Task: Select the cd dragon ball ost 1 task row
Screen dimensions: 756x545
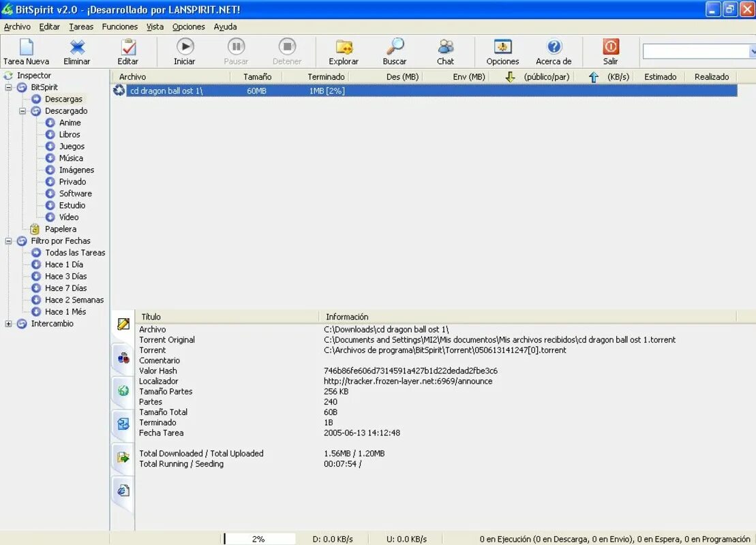Action: pos(424,91)
